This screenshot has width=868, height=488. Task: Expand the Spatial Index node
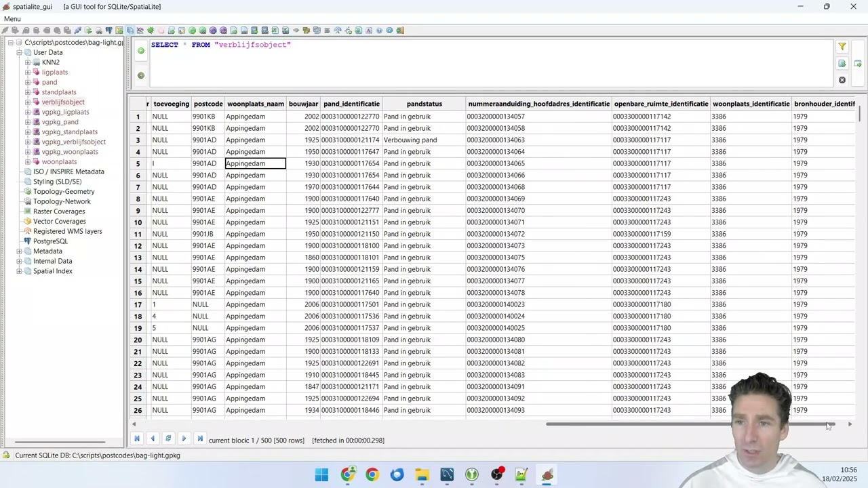tap(19, 271)
